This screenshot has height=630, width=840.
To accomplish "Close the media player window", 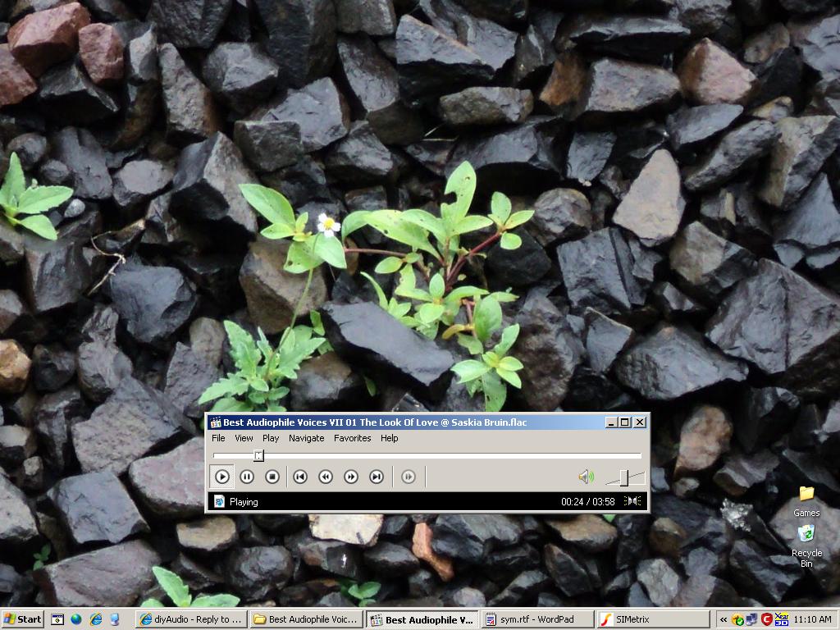I will click(640, 422).
